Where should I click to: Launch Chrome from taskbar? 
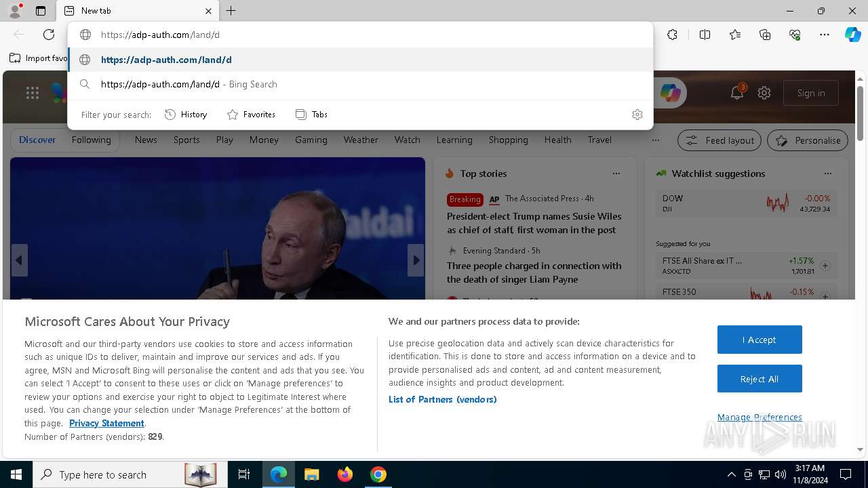click(378, 474)
